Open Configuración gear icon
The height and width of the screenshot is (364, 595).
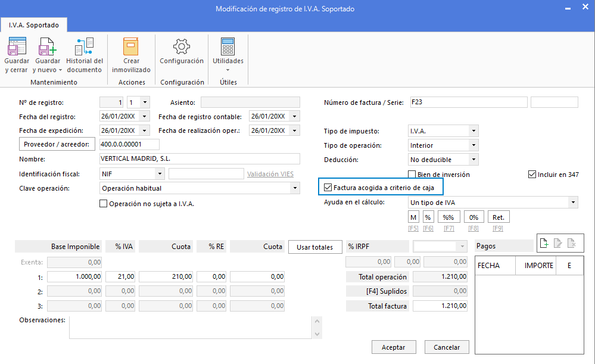[182, 46]
